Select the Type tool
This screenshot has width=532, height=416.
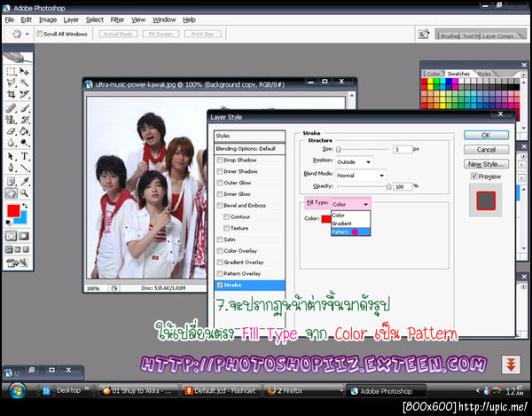coord(24,156)
